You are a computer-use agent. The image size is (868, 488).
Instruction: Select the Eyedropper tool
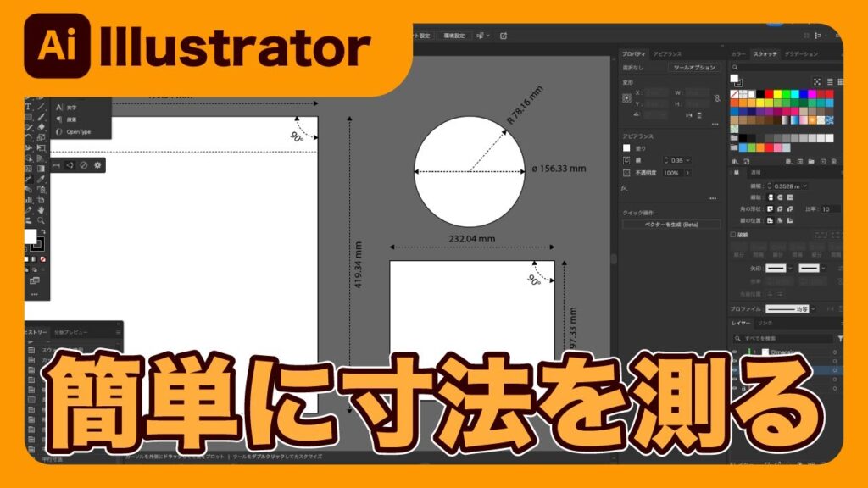coord(41,180)
